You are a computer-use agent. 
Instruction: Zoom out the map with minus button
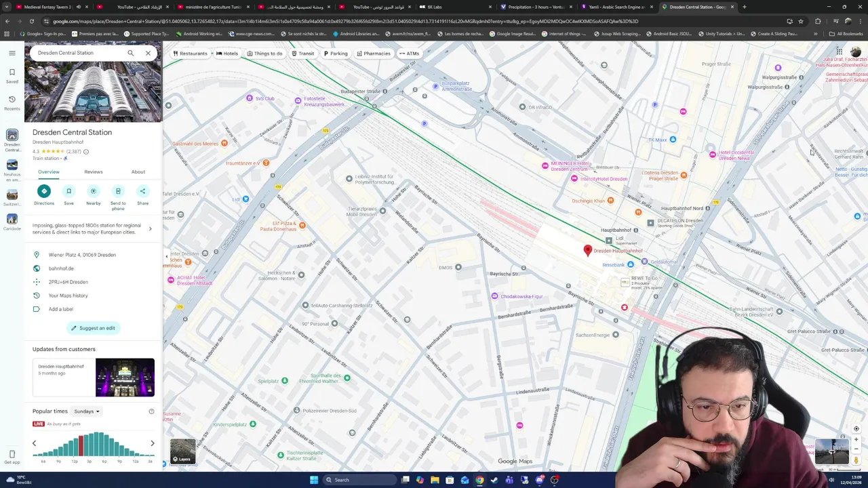pos(856,449)
